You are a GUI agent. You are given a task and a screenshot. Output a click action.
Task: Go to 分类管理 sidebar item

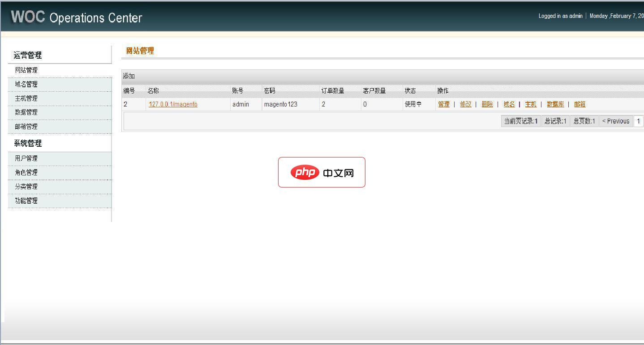pos(26,187)
